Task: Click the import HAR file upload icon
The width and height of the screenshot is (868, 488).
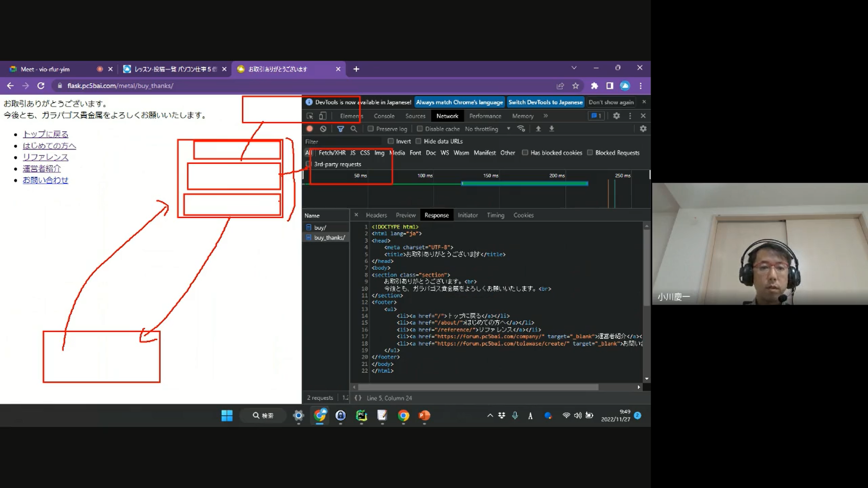Action: click(x=538, y=129)
